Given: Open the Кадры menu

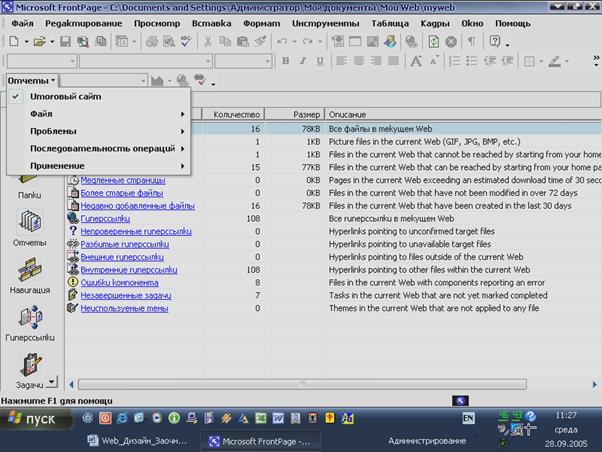Looking at the screenshot, I should [x=435, y=23].
